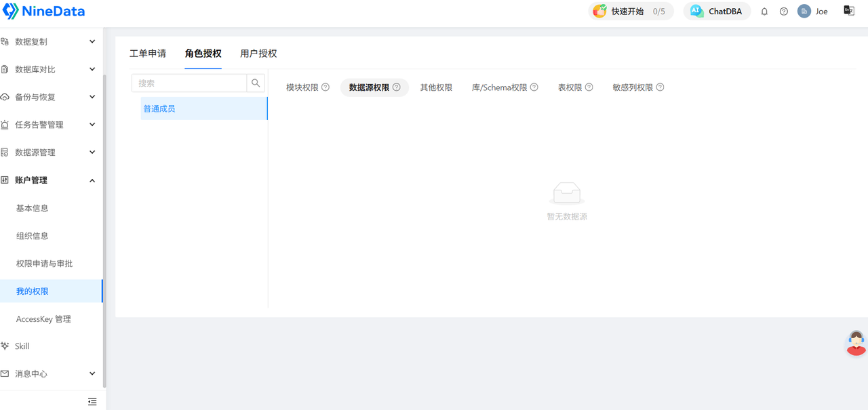Click the help icon beside 数据源权限

coord(397,87)
